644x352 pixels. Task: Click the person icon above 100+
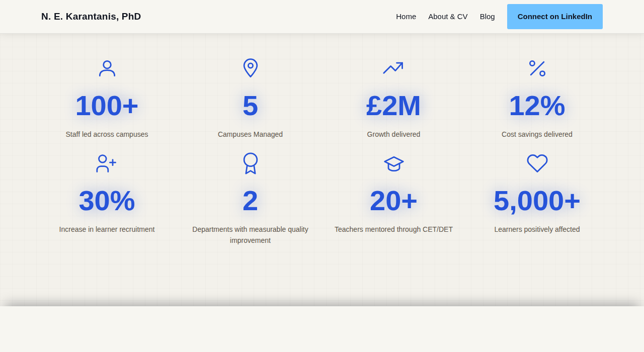[107, 68]
